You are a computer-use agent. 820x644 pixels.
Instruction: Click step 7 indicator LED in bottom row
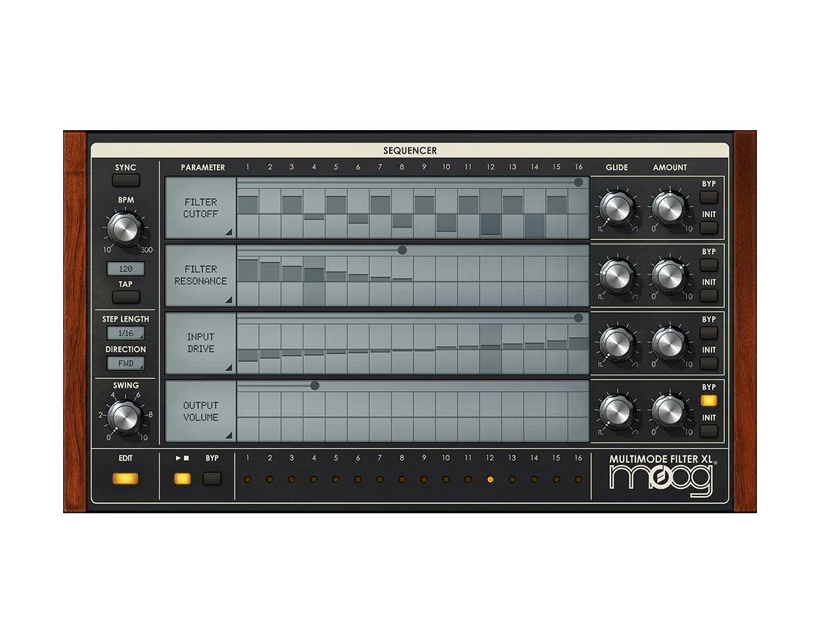point(380,479)
